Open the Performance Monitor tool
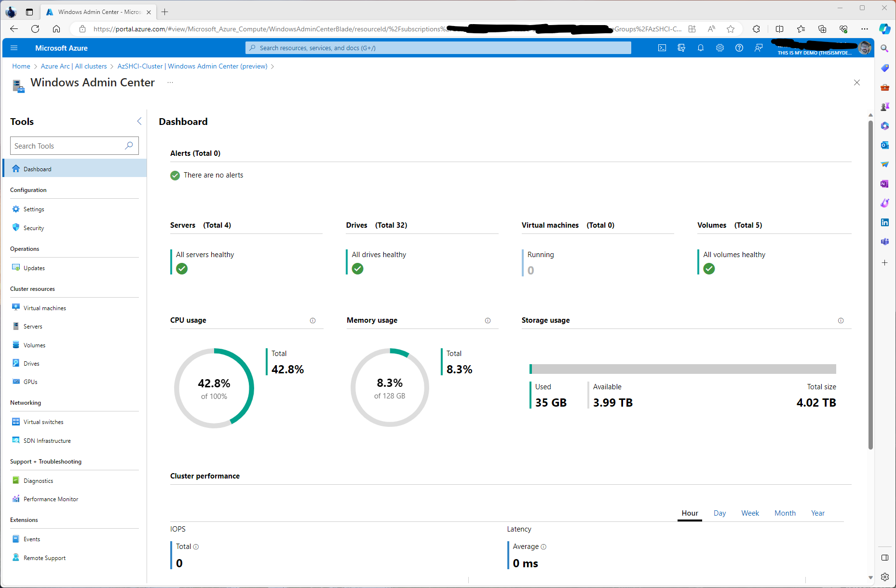The height and width of the screenshot is (588, 896). coord(51,499)
